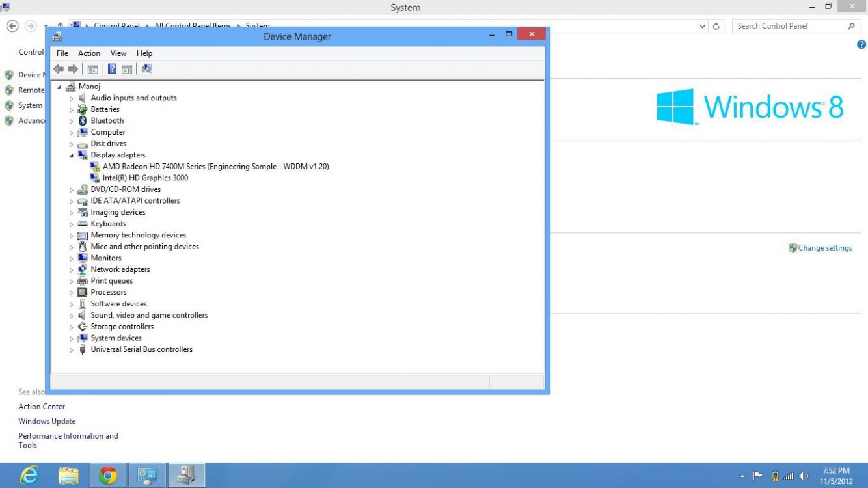Click the volume speaker tray icon

pos(804,476)
